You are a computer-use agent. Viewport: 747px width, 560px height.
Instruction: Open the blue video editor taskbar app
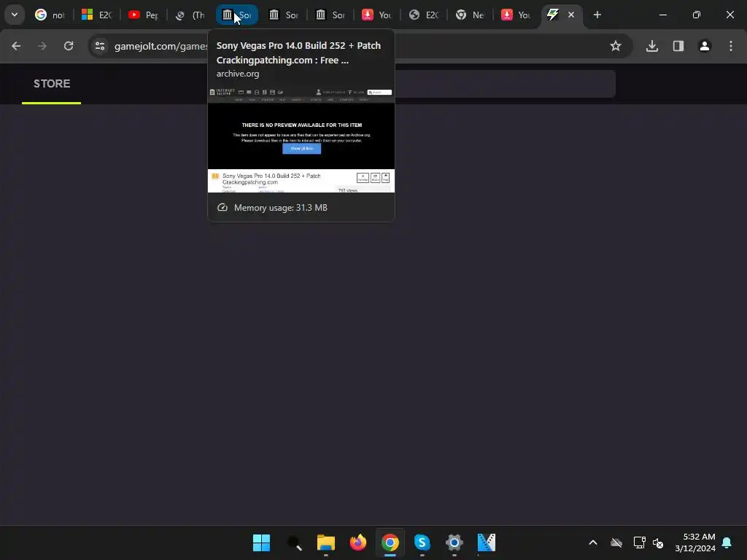(487, 542)
